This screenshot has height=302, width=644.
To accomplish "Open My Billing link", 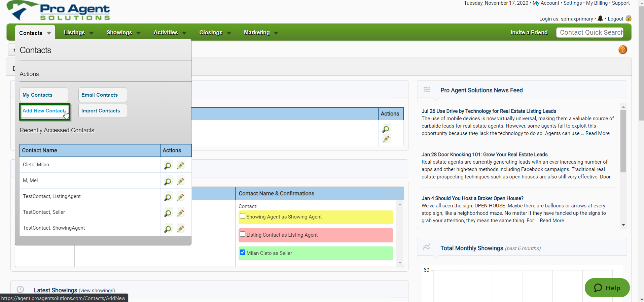I will point(597,3).
